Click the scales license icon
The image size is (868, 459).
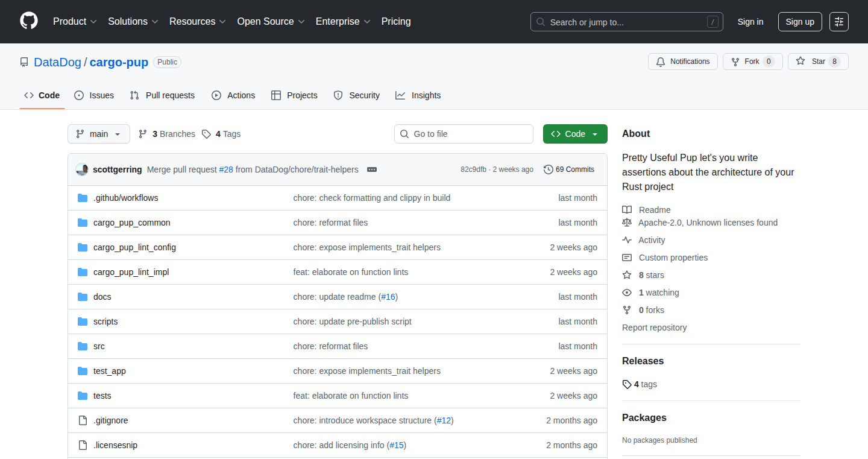tap(627, 223)
